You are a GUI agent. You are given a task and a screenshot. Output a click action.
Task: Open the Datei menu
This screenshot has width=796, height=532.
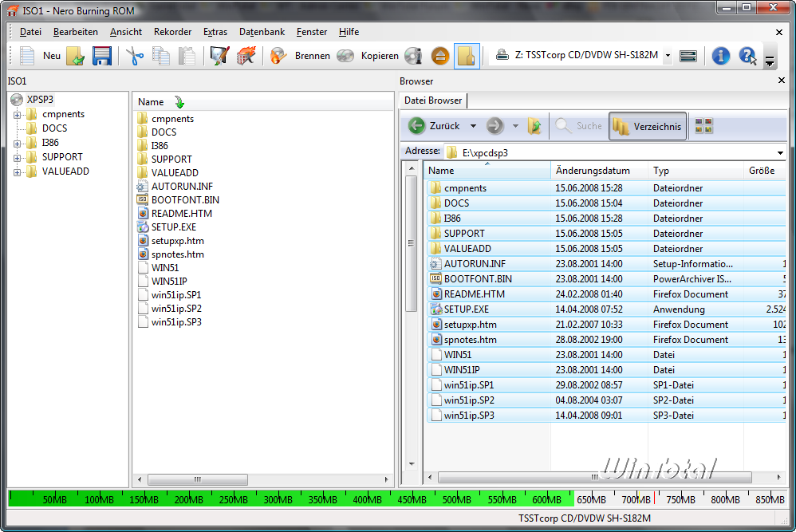tap(30, 31)
